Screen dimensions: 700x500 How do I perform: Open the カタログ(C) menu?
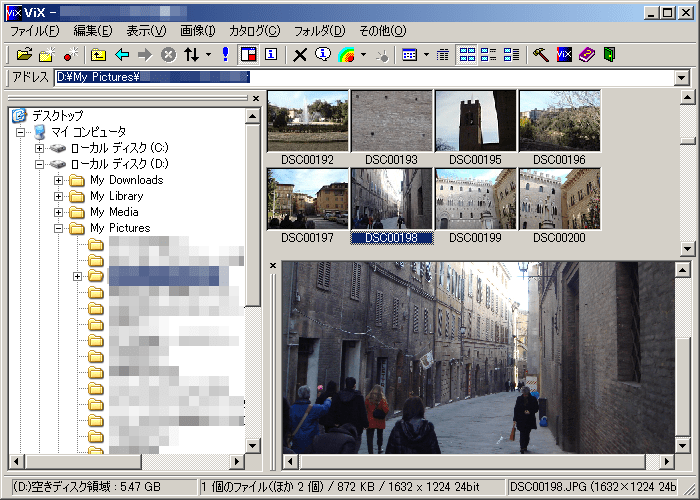[254, 31]
